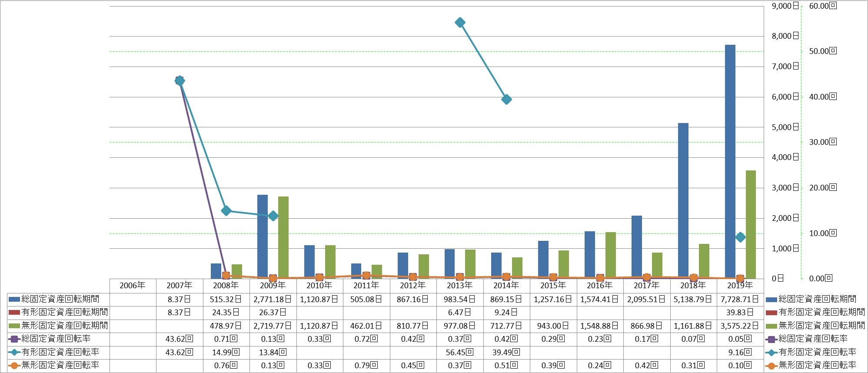Click the 2,719.77日 cell
Image resolution: width=868 pixels, height=373 pixels.
click(273, 326)
